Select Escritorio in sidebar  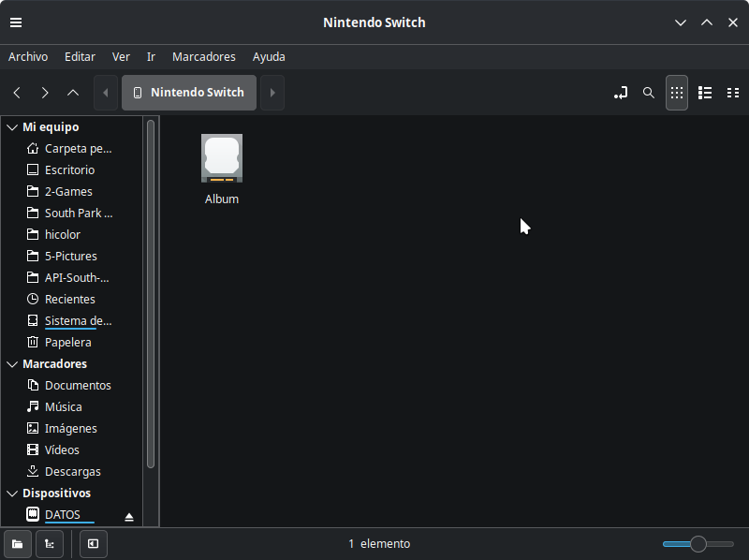coord(72,170)
